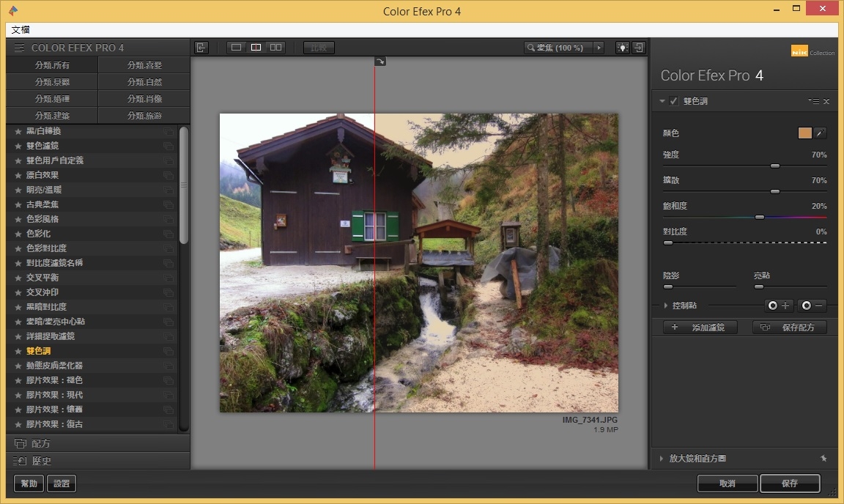The image size is (844, 504).
Task: Click the pin star on 放大鏡和直方圖 panel
Action: (x=823, y=459)
